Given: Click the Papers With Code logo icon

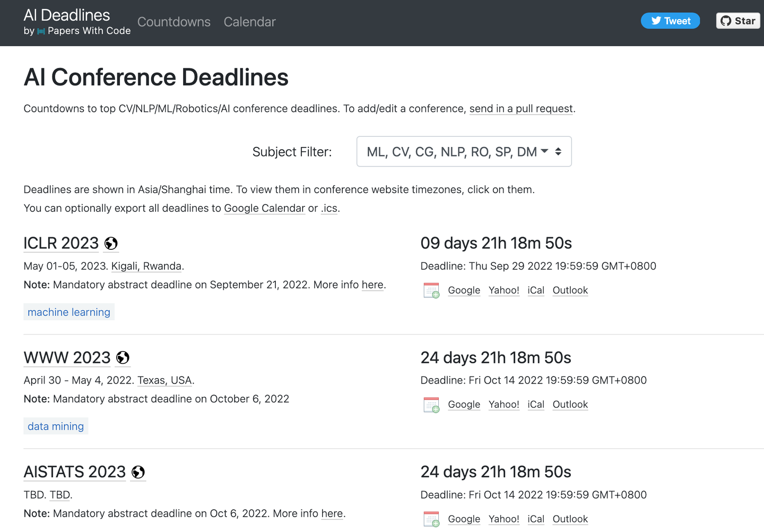Looking at the screenshot, I should [41, 31].
